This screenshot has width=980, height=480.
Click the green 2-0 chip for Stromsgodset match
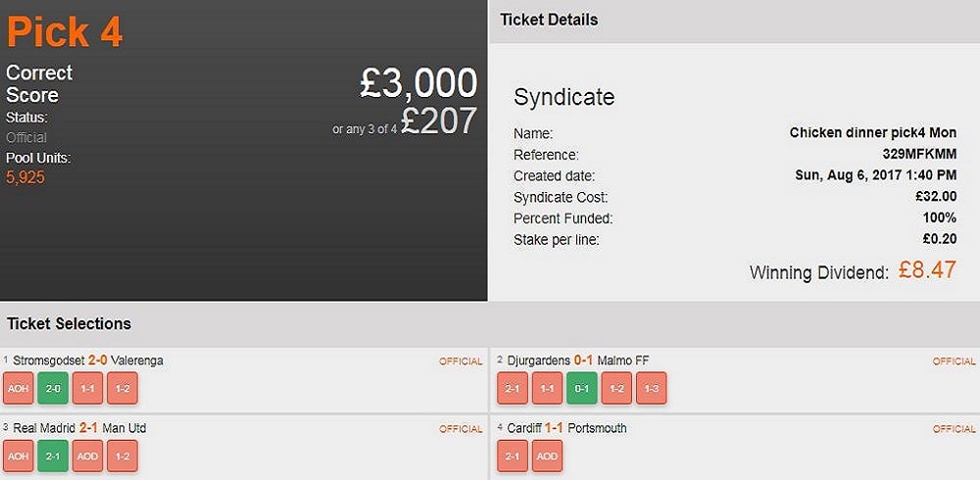pos(53,388)
